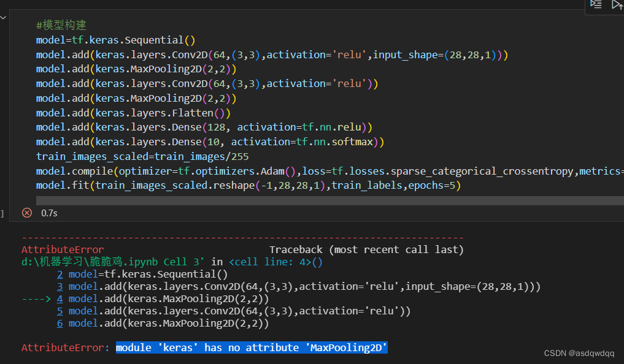Click line number 2 in the traceback
The width and height of the screenshot is (624, 364).
pos(60,274)
